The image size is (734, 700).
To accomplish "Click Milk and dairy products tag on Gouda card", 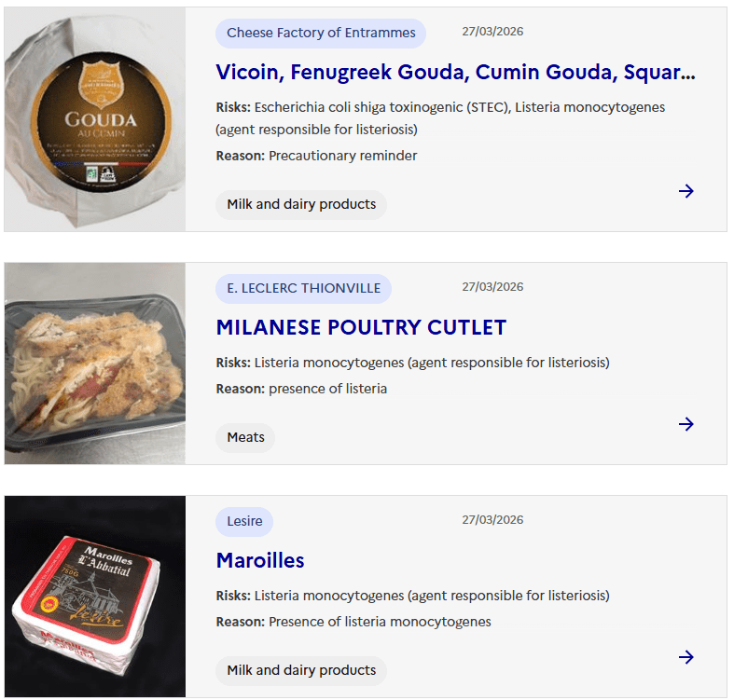I will tap(301, 204).
